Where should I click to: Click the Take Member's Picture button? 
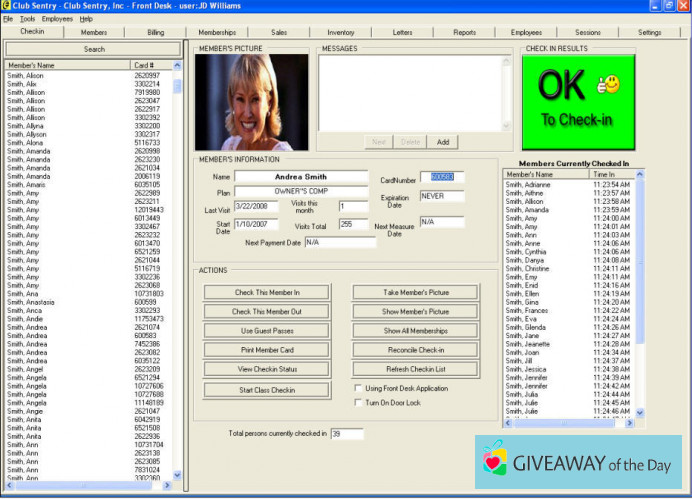[x=415, y=292]
